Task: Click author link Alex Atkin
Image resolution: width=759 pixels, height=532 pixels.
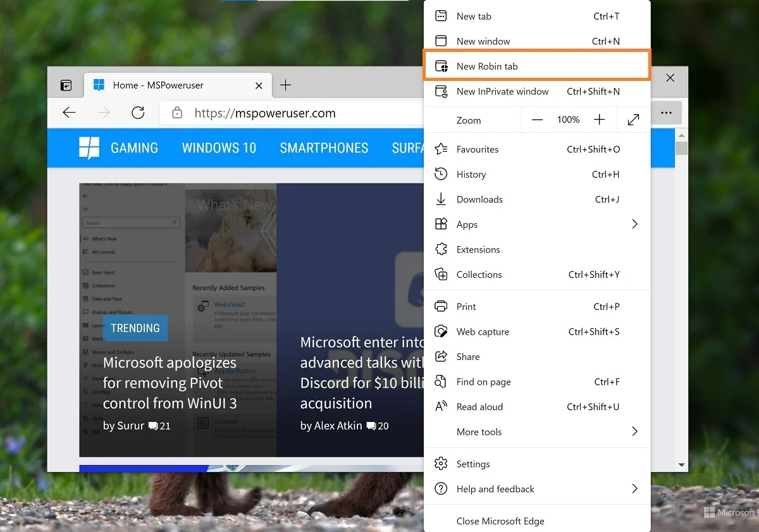Action: pos(338,426)
